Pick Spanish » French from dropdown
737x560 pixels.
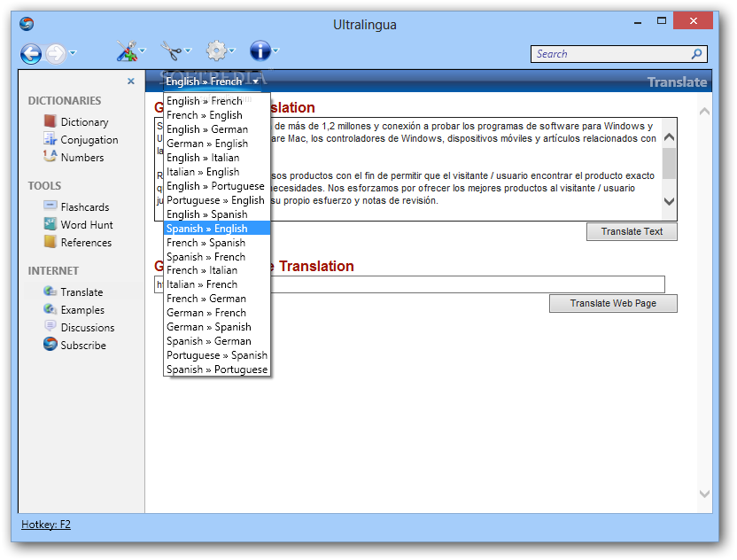pos(217,256)
